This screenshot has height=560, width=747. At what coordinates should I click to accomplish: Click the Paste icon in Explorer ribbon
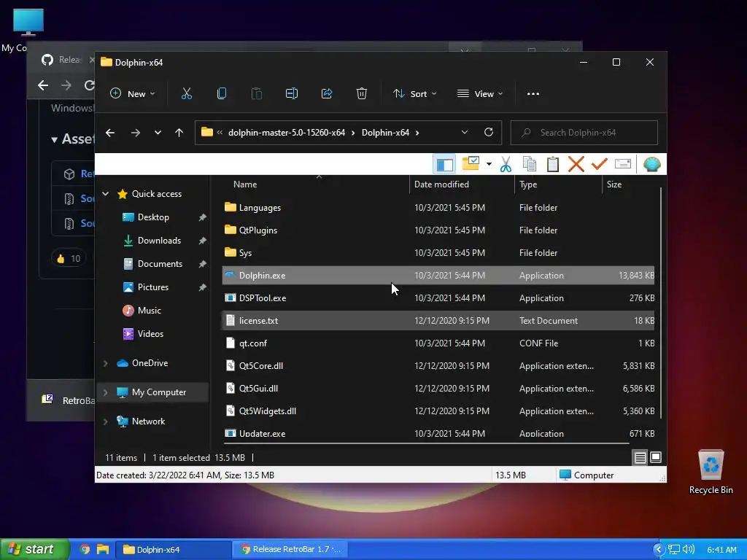[256, 93]
